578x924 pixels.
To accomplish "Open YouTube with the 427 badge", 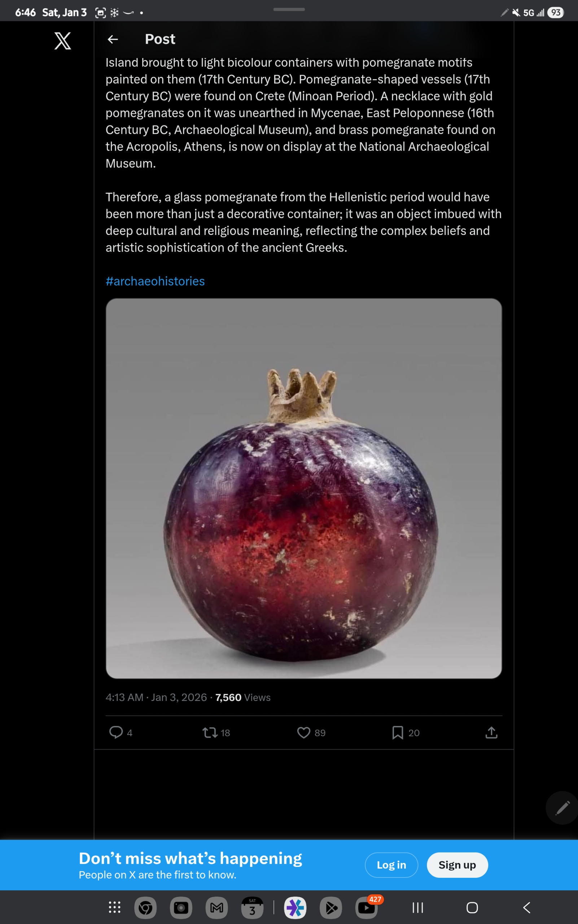I will (x=366, y=907).
